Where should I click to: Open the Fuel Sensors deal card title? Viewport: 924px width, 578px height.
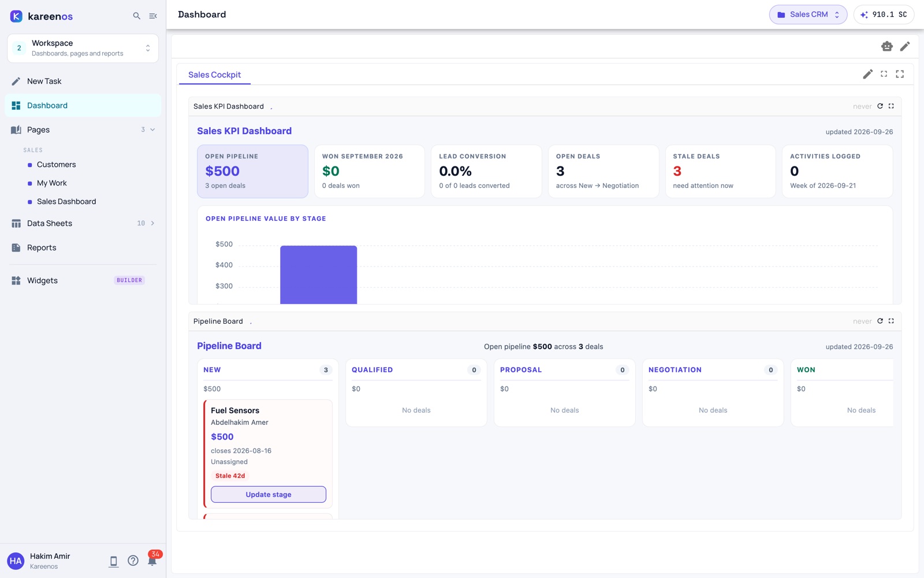(235, 410)
